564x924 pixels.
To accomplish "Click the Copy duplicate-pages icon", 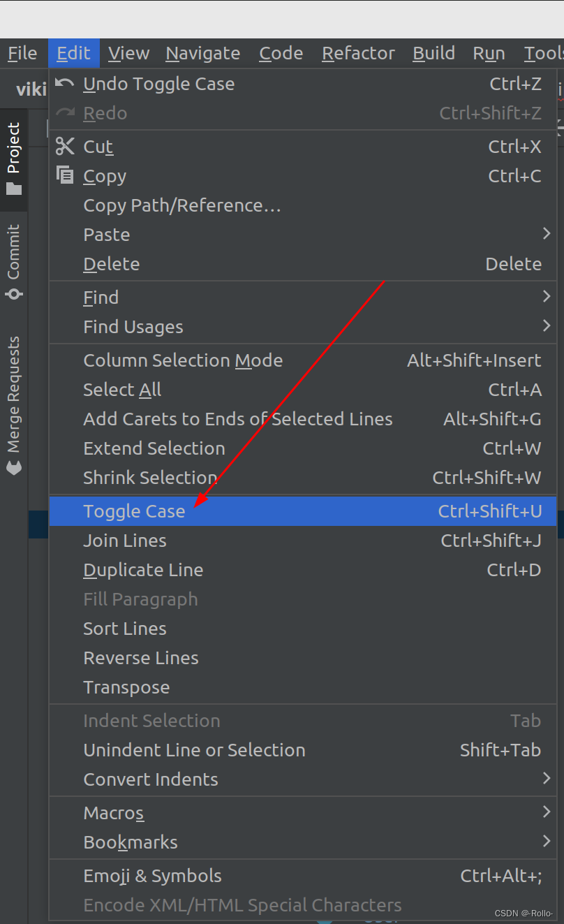I will coord(64,175).
